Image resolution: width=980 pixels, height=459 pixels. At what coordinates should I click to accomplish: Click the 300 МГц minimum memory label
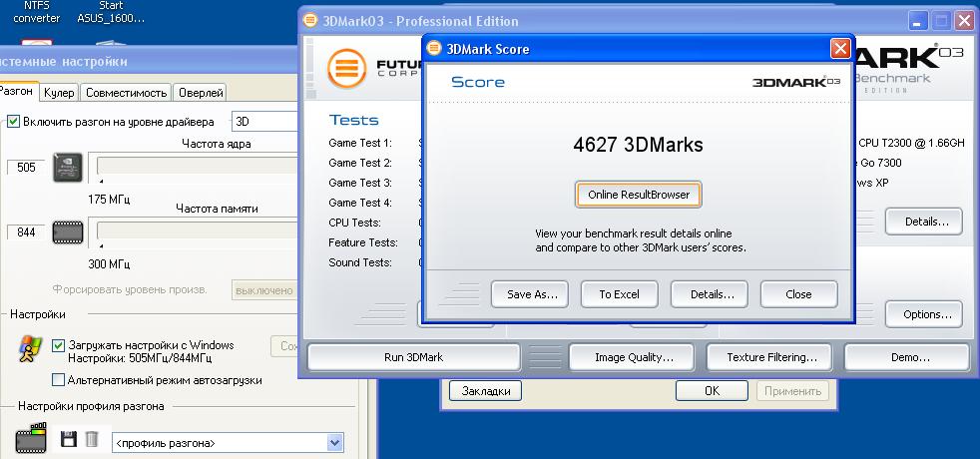coord(109,264)
